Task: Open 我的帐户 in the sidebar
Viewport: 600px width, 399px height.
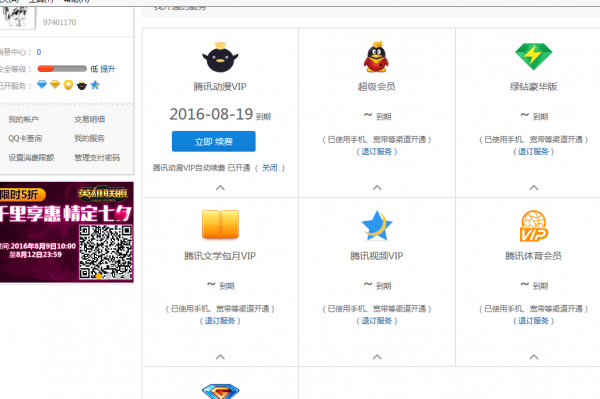Action: click(x=23, y=119)
